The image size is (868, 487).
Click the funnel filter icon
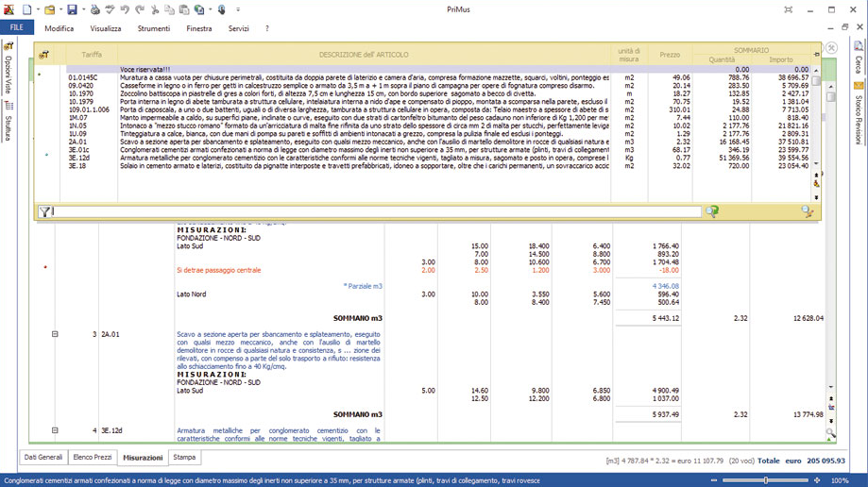click(x=44, y=212)
